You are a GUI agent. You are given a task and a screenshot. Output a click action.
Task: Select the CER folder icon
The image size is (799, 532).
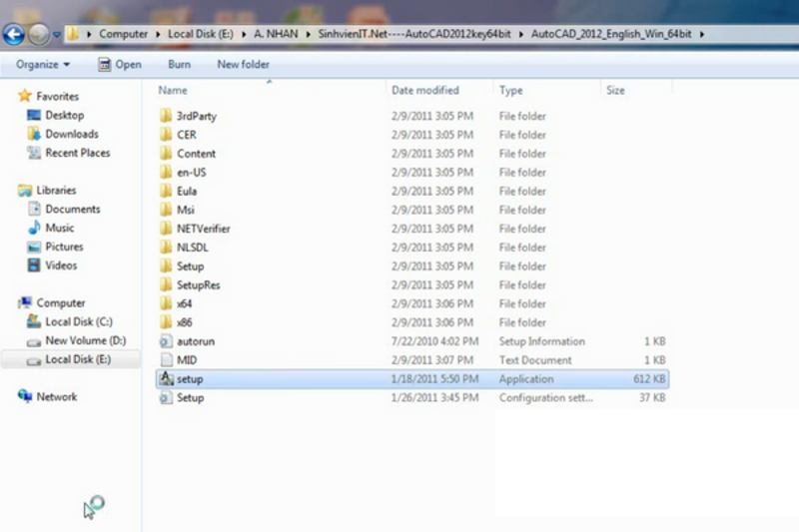click(166, 135)
